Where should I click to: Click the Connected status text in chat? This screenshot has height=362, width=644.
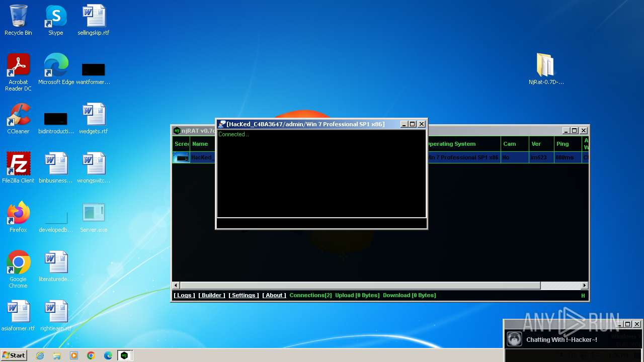tap(233, 134)
